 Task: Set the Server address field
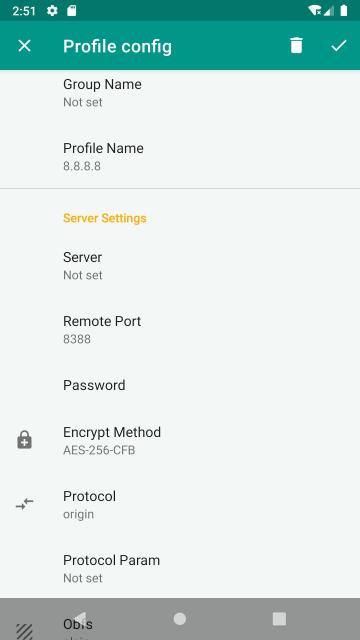[180, 266]
